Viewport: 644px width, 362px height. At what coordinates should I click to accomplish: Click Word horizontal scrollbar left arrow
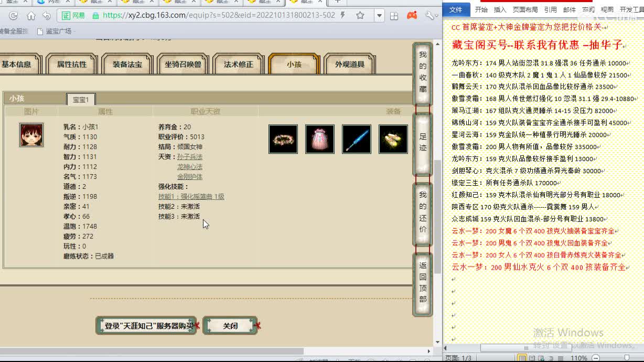[446, 347]
